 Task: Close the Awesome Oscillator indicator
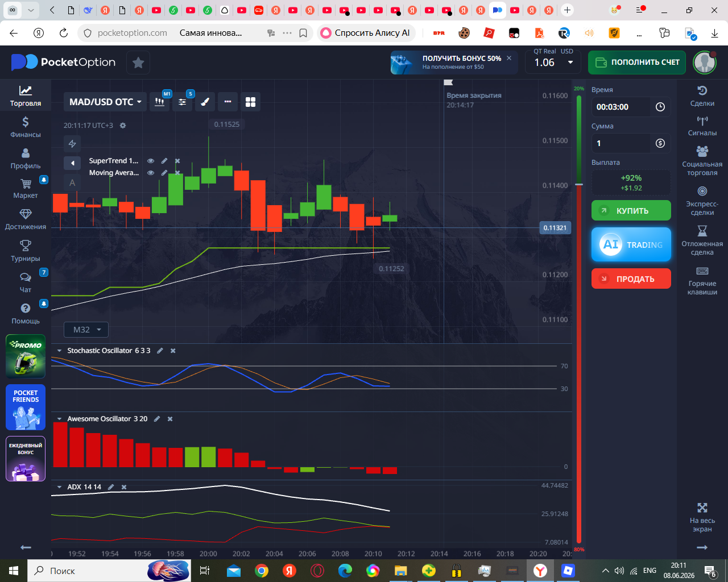[170, 419]
